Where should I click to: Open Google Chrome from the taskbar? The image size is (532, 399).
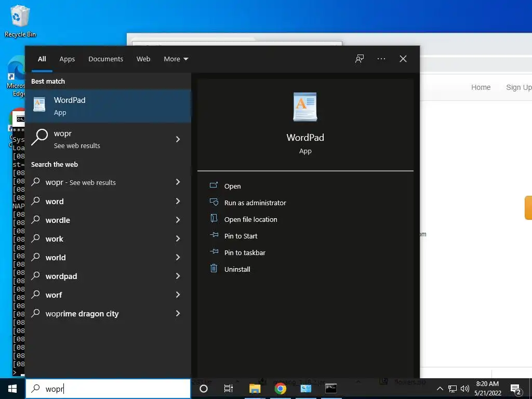pyautogui.click(x=280, y=389)
